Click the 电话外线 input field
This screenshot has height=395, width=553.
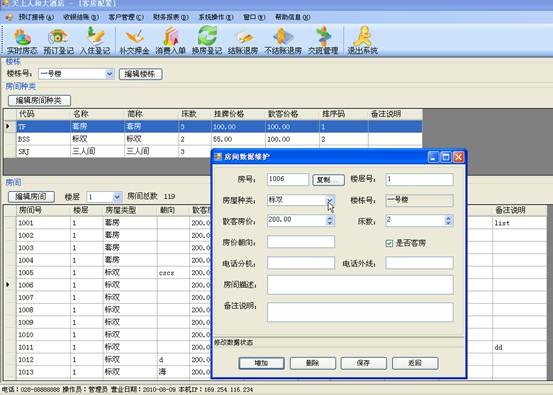[x=419, y=263]
